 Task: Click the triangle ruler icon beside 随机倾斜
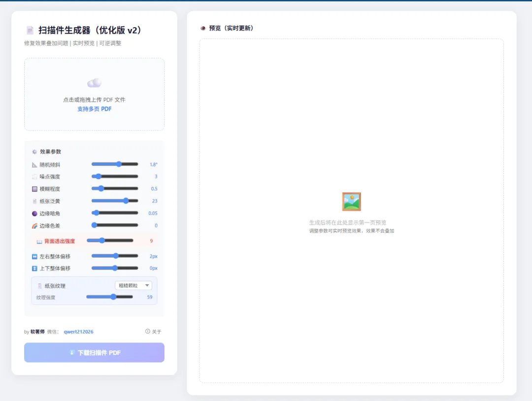[34, 165]
